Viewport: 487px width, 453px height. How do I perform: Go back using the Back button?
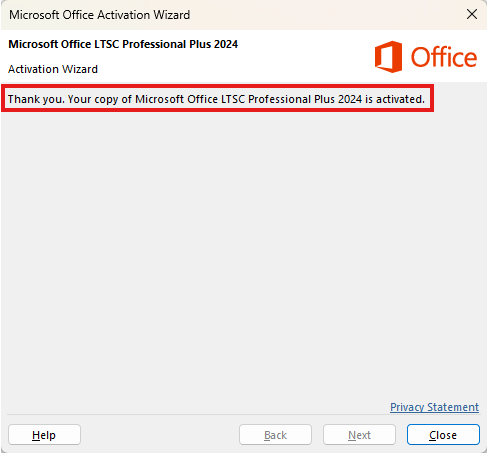point(275,435)
